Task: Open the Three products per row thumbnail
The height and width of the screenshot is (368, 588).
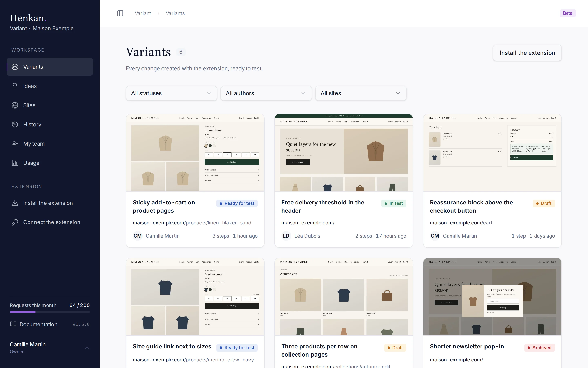Action: 344,297
